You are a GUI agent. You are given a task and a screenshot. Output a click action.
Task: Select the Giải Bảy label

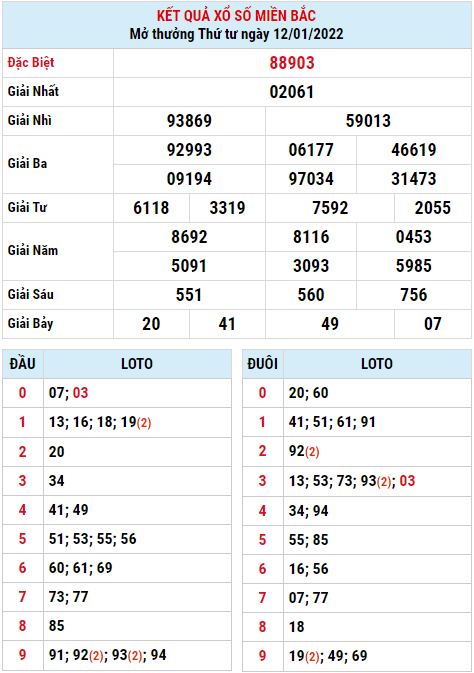pyautogui.click(x=30, y=324)
